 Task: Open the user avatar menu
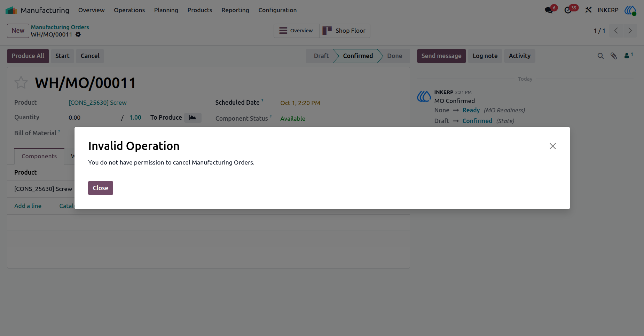pyautogui.click(x=630, y=10)
